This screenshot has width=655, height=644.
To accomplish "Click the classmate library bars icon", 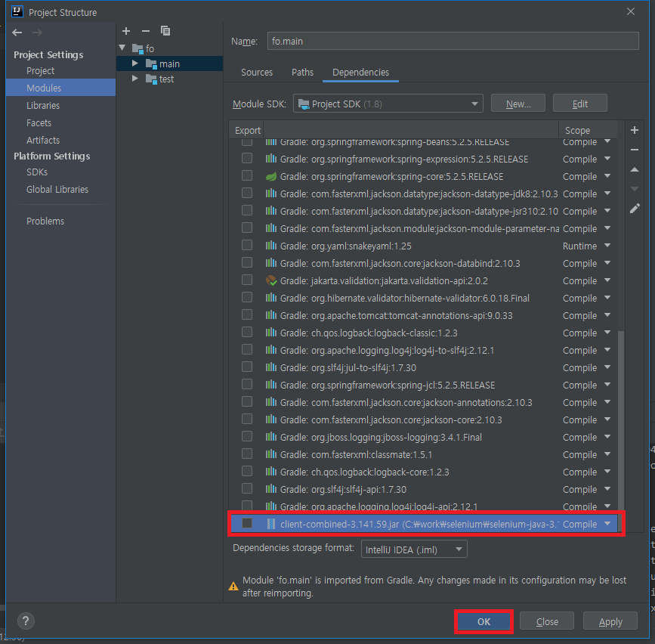I will tap(271, 454).
